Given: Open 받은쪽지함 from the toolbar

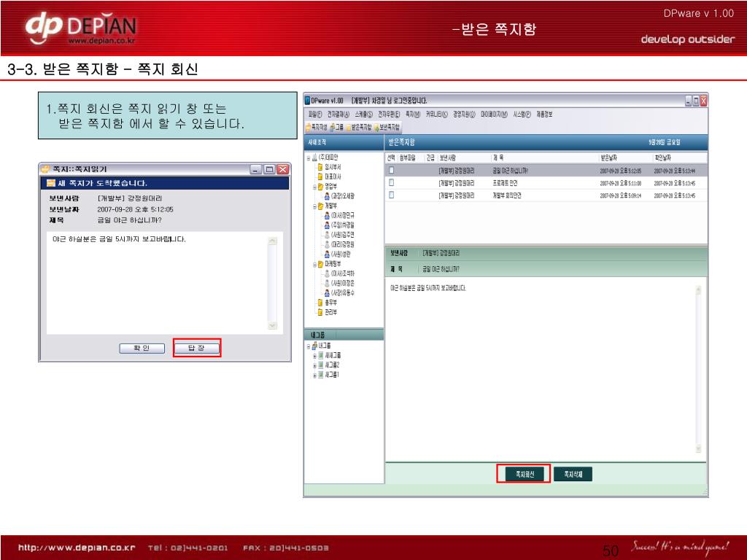Looking at the screenshot, I should coord(358,127).
